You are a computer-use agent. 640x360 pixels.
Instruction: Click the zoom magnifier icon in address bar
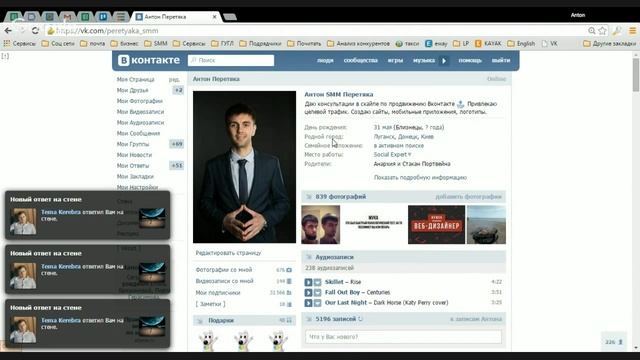(x=591, y=31)
